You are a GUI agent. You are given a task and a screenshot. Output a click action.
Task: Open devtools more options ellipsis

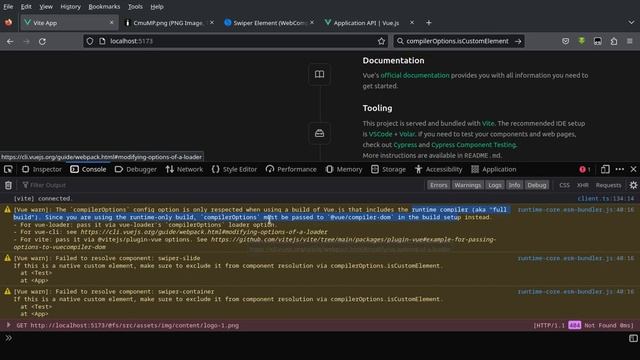pos(620,169)
